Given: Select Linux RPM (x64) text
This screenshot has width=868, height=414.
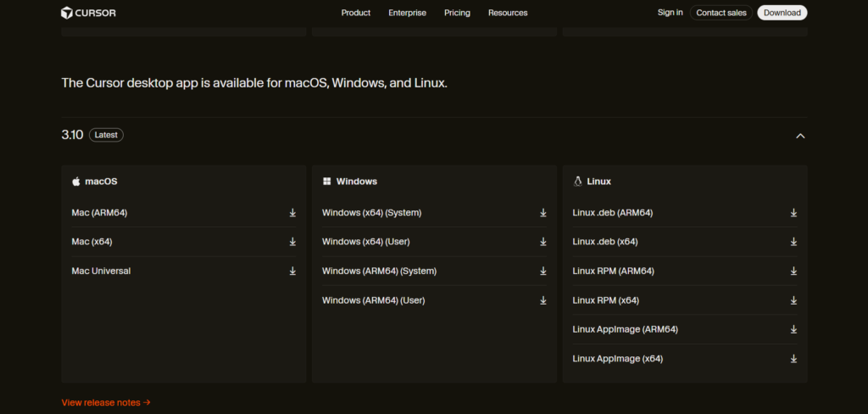Looking at the screenshot, I should coord(606,300).
